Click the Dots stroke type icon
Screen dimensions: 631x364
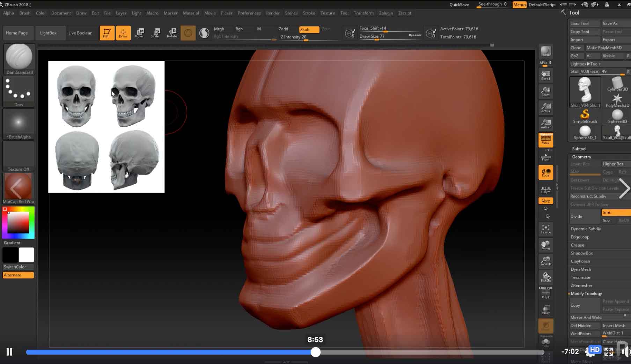19,91
